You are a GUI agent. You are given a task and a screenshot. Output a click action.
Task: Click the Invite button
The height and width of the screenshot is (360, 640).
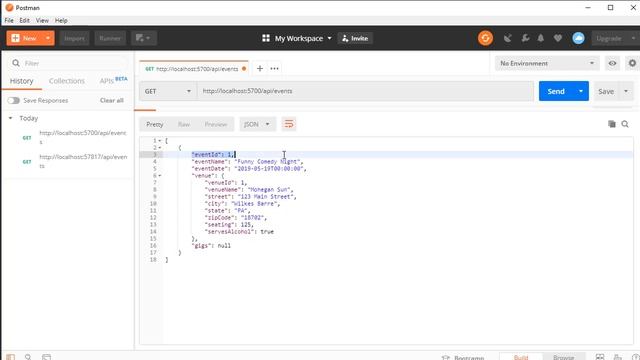pos(355,38)
